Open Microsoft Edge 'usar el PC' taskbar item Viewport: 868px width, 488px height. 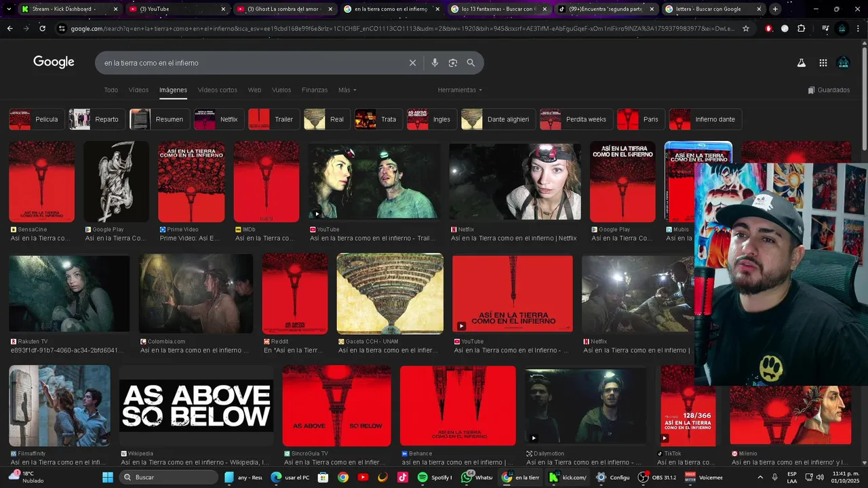290,477
